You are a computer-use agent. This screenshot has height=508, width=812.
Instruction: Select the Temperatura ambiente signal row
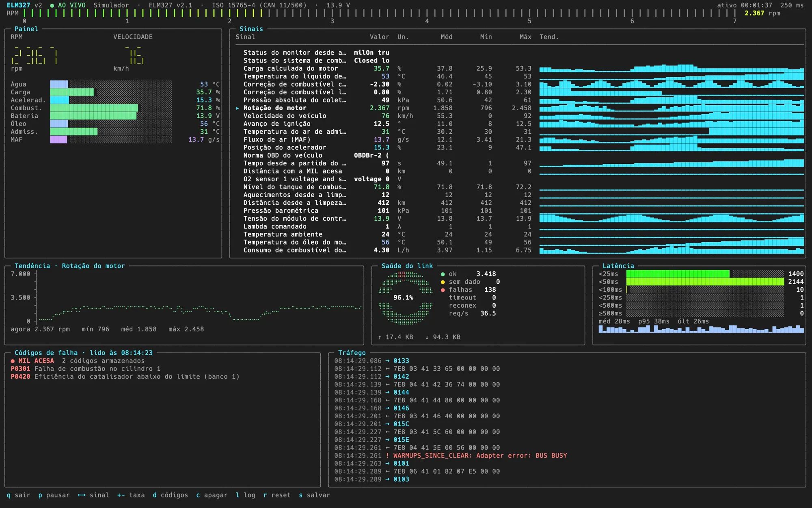pyautogui.click(x=520, y=234)
